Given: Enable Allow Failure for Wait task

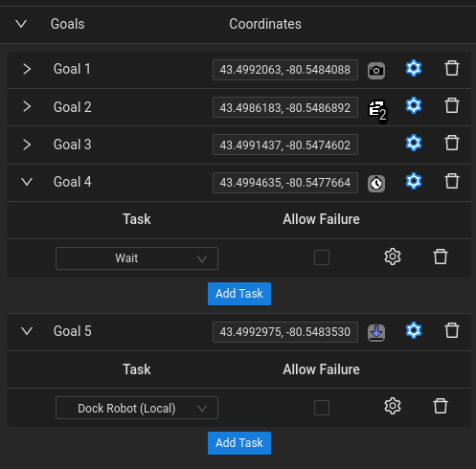Looking at the screenshot, I should (322, 257).
